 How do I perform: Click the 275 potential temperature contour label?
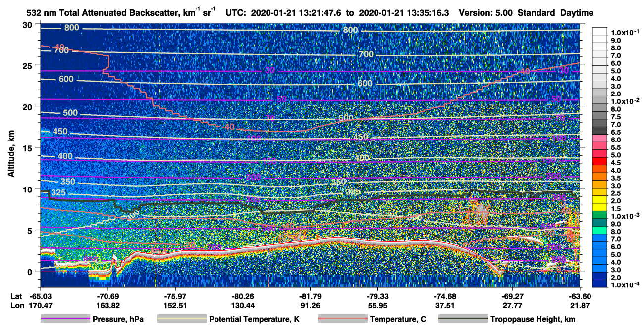(x=516, y=264)
